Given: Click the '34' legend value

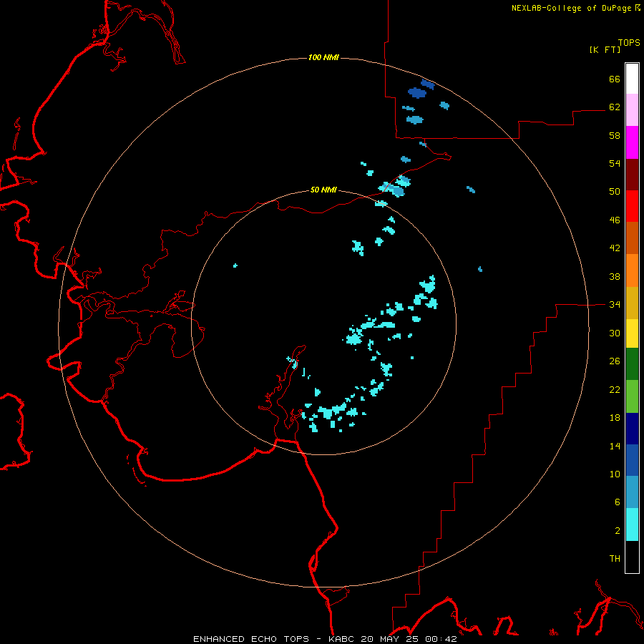Looking at the screenshot, I should tap(615, 305).
